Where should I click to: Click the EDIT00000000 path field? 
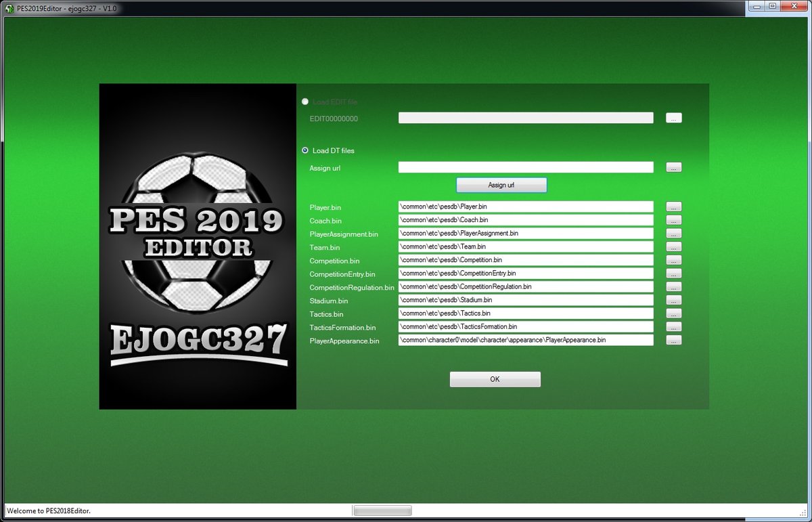click(526, 118)
